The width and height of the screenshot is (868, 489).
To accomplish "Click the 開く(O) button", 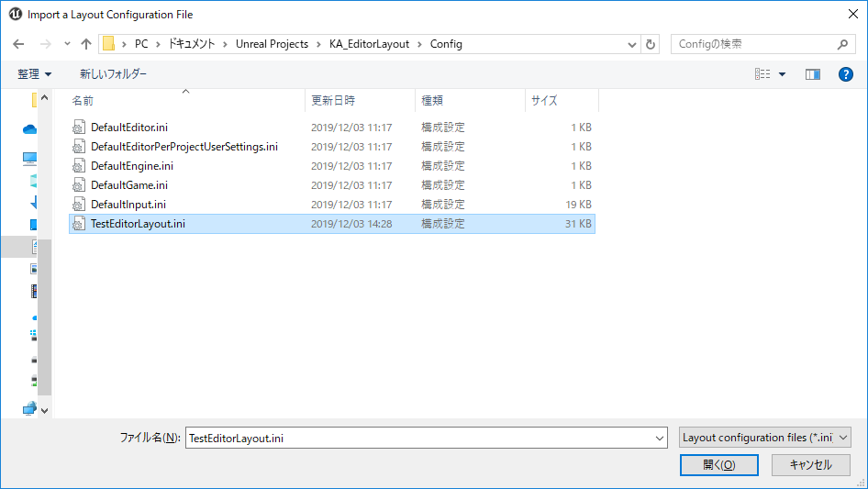I will (719, 465).
